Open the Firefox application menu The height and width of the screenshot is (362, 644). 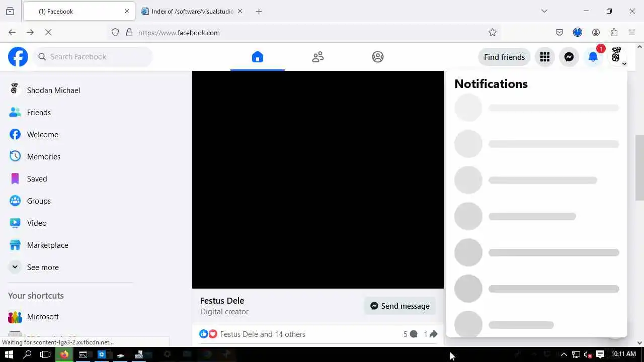[x=632, y=32]
